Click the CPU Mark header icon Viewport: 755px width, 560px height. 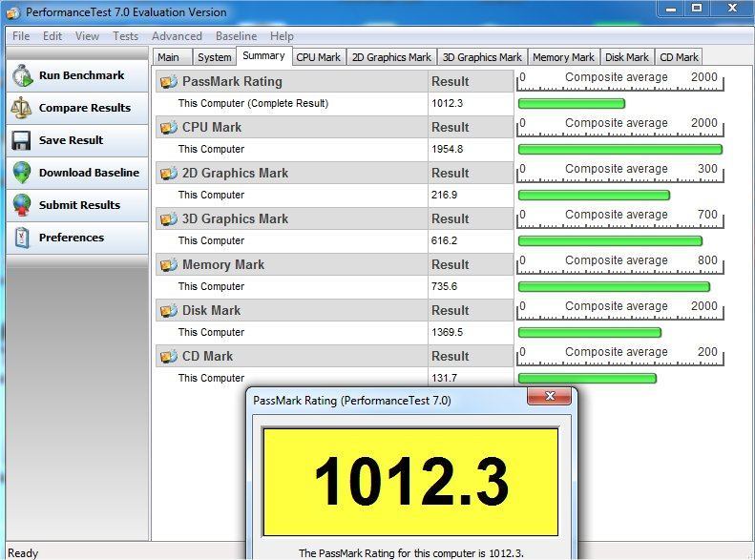pyautogui.click(x=169, y=128)
